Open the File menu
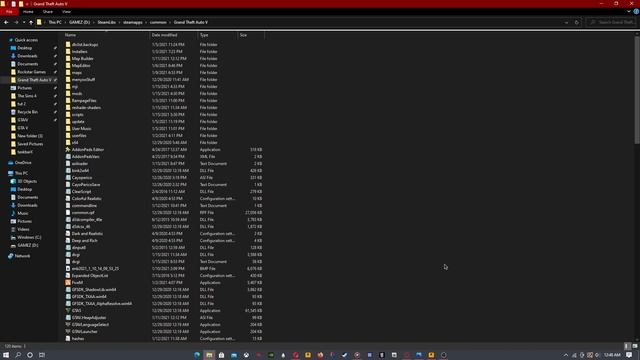640x360 pixels. pyautogui.click(x=9, y=12)
